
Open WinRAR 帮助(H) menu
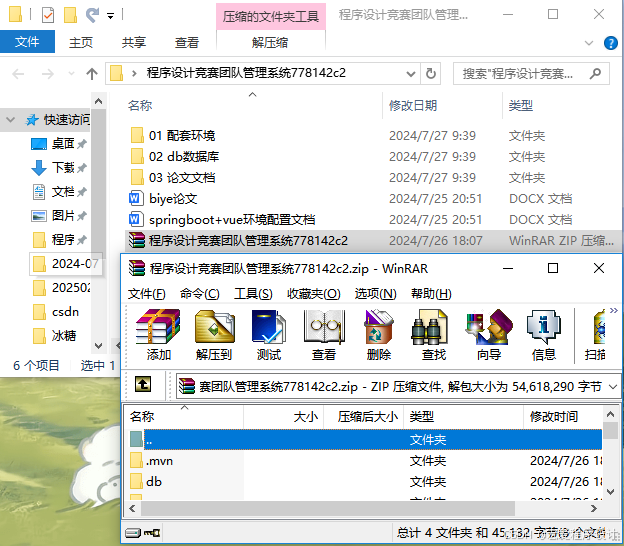(x=431, y=294)
